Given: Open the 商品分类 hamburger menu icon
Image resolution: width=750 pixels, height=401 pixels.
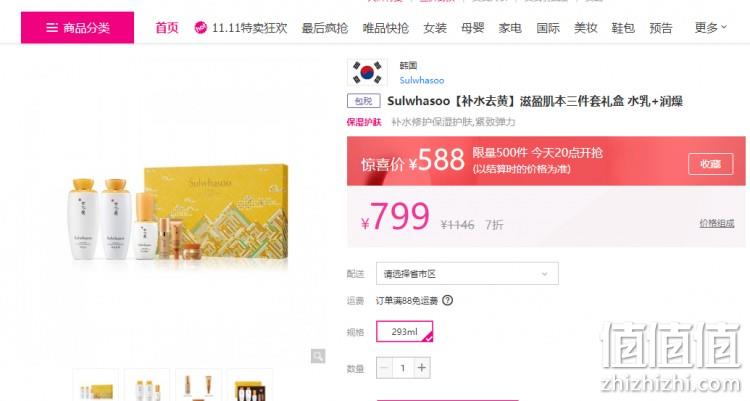Looking at the screenshot, I should (52, 28).
